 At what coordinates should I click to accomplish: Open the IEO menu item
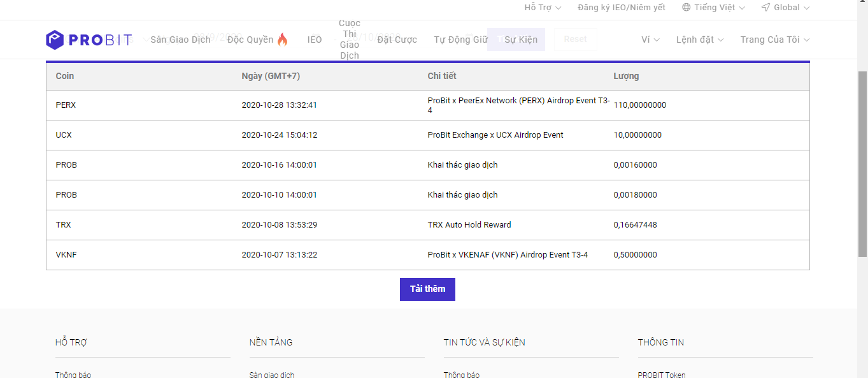click(315, 40)
